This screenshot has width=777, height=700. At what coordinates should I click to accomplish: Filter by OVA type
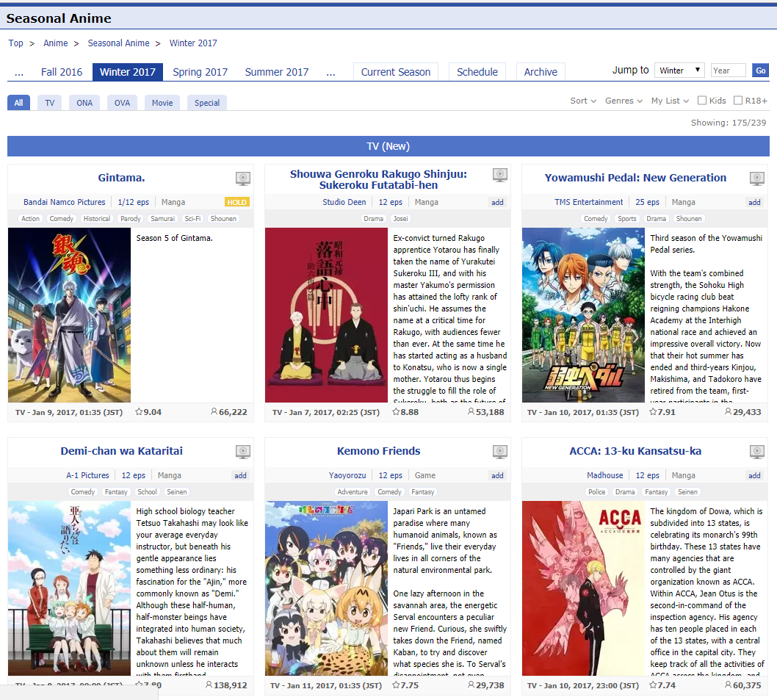click(x=122, y=103)
